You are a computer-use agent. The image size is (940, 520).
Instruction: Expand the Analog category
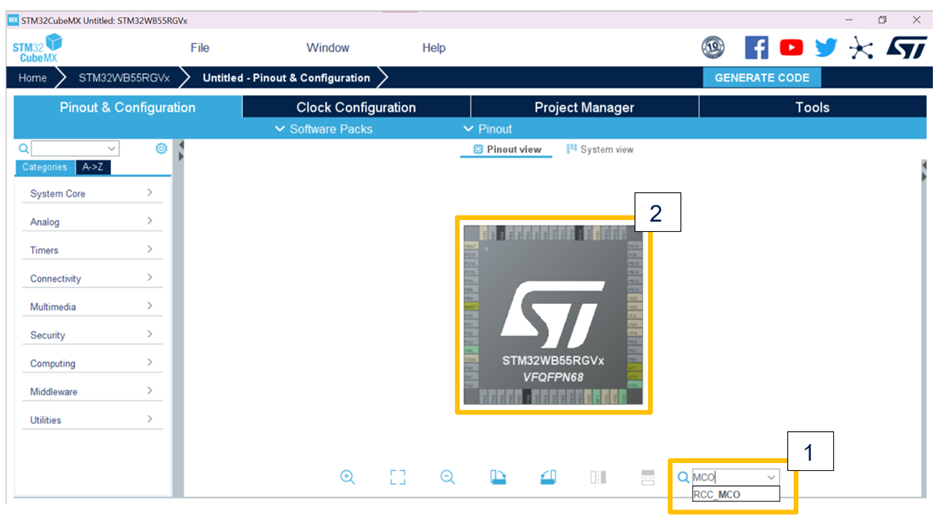pos(92,221)
